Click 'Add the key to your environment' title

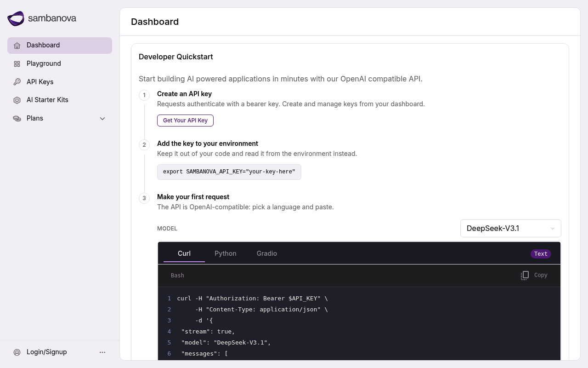tap(208, 144)
